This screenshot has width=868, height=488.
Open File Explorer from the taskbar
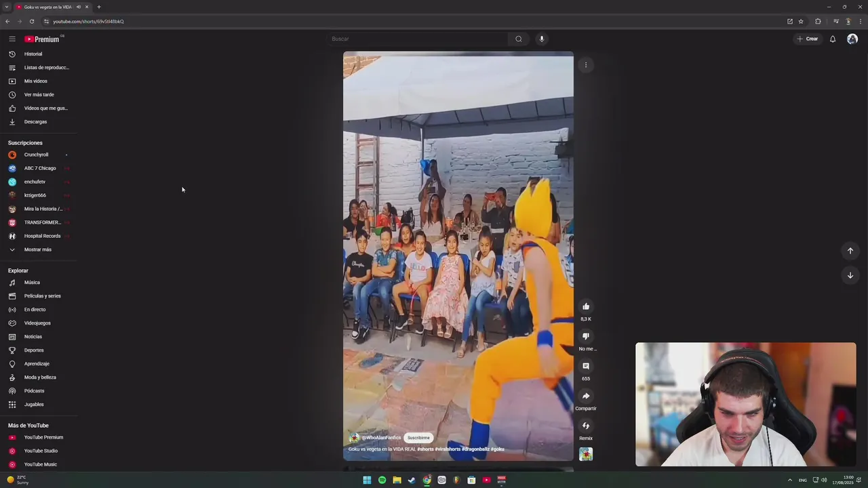point(397,480)
